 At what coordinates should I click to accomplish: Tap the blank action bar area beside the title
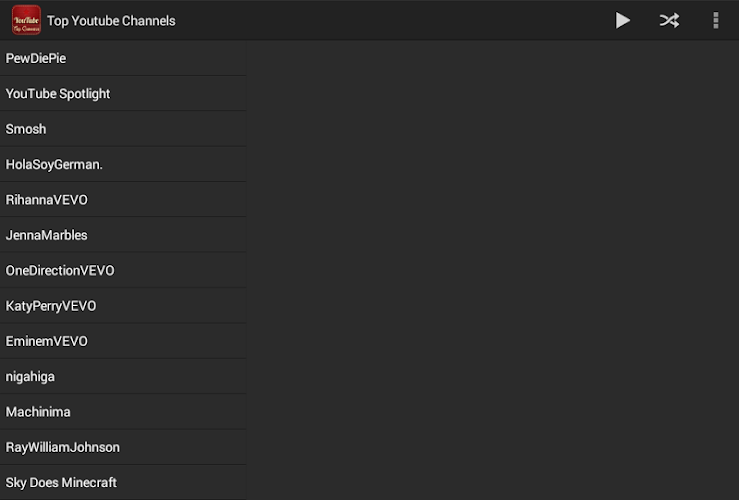[x=400, y=20]
